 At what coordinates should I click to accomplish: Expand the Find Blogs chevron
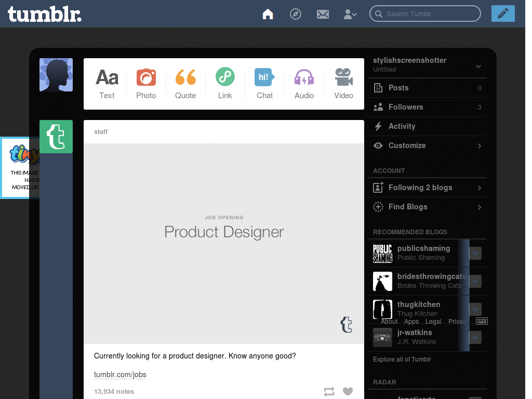click(x=480, y=207)
